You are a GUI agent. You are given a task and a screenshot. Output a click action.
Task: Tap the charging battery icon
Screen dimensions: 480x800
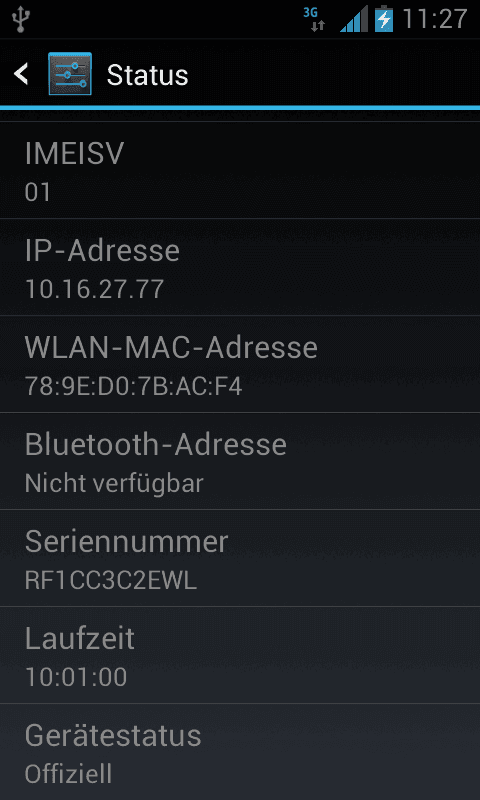click(x=384, y=19)
